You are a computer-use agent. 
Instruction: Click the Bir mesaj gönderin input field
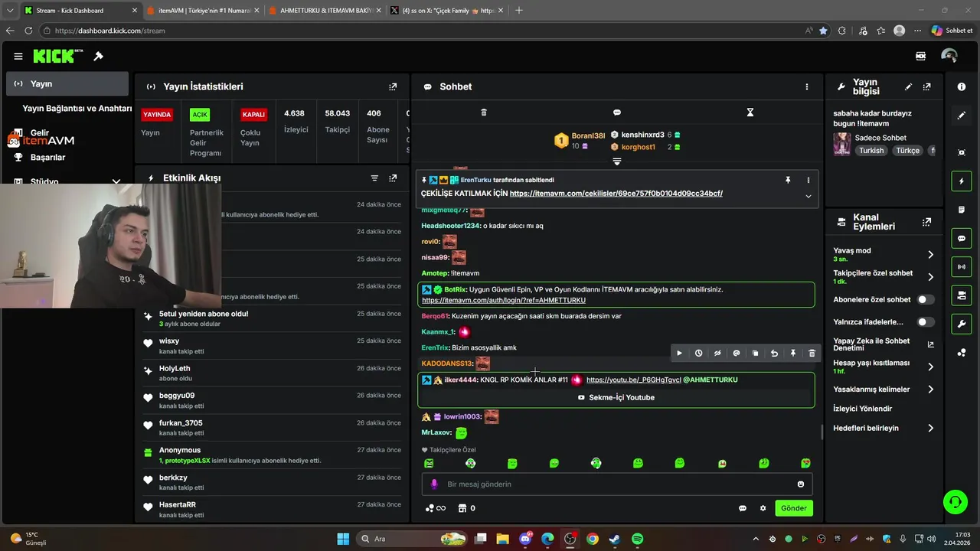(x=616, y=484)
